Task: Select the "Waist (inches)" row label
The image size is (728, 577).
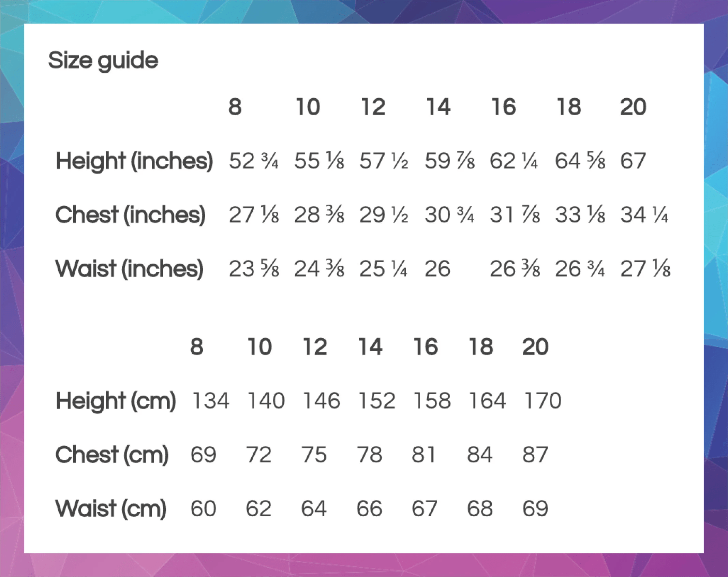Action: coord(130,269)
